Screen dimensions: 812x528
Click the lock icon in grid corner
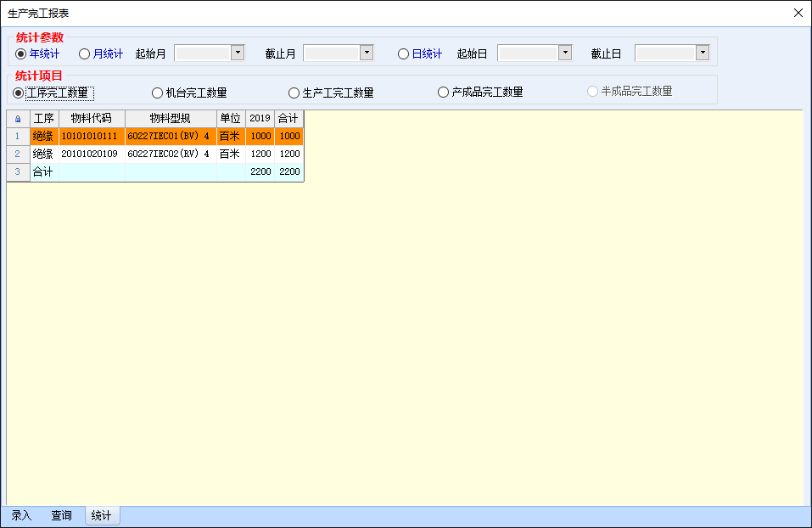(18, 119)
